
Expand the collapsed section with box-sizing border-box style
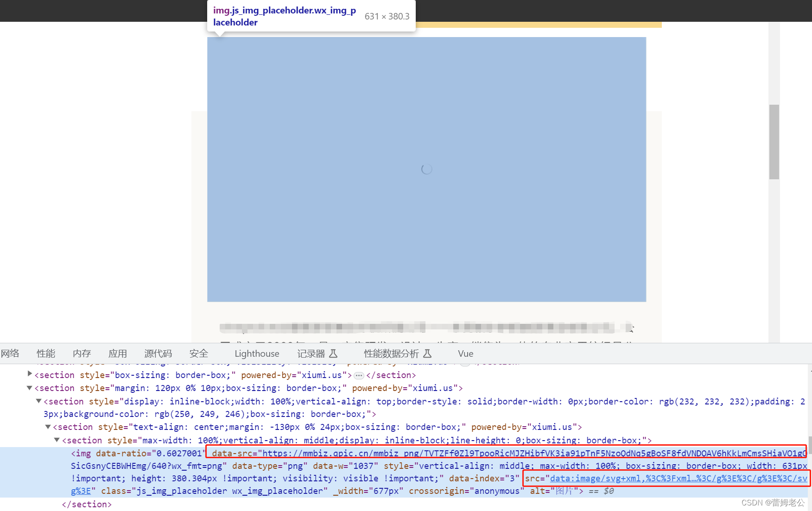tap(29, 374)
